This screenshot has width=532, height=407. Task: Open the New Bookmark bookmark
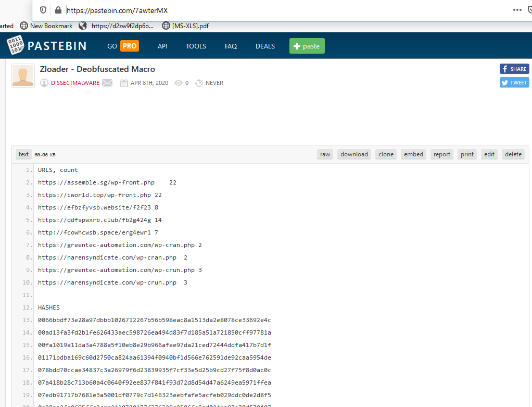46,26
